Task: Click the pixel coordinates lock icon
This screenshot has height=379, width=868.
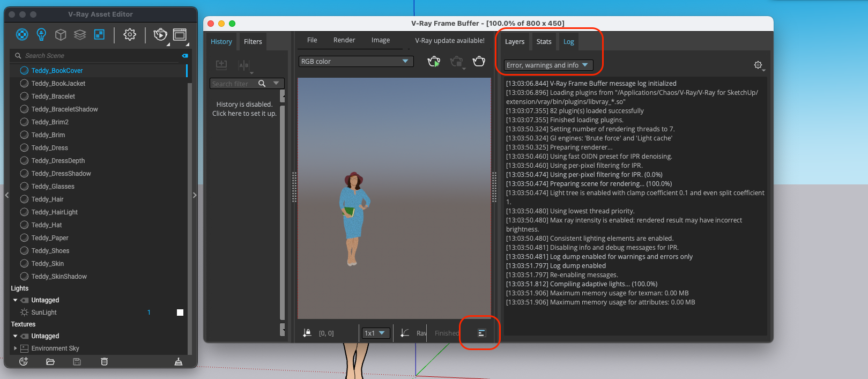Action: (x=307, y=333)
